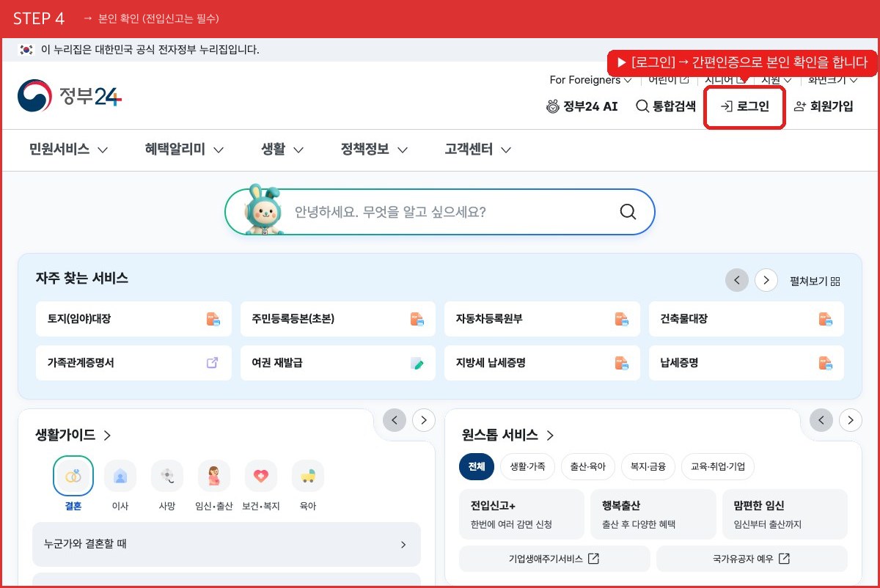Image resolution: width=880 pixels, height=588 pixels.
Task: Next arrow next to 생활가이드 panel
Action: [x=424, y=420]
